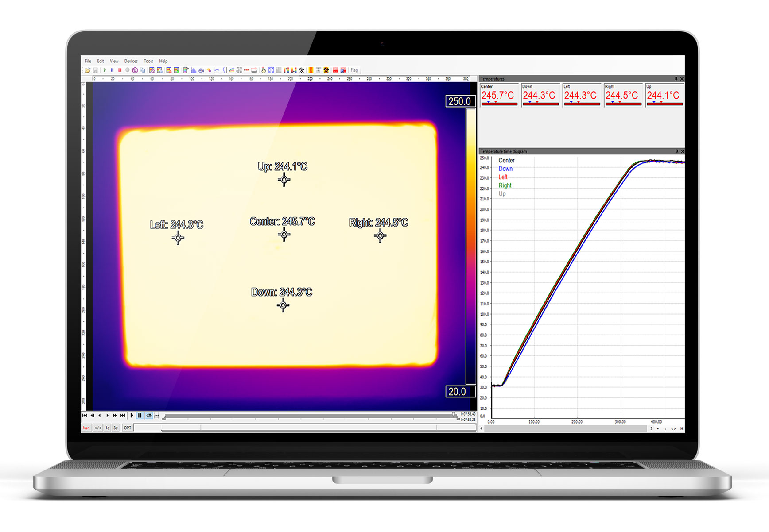The height and width of the screenshot is (532, 769).
Task: Step back one frame
Action: [x=100, y=416]
